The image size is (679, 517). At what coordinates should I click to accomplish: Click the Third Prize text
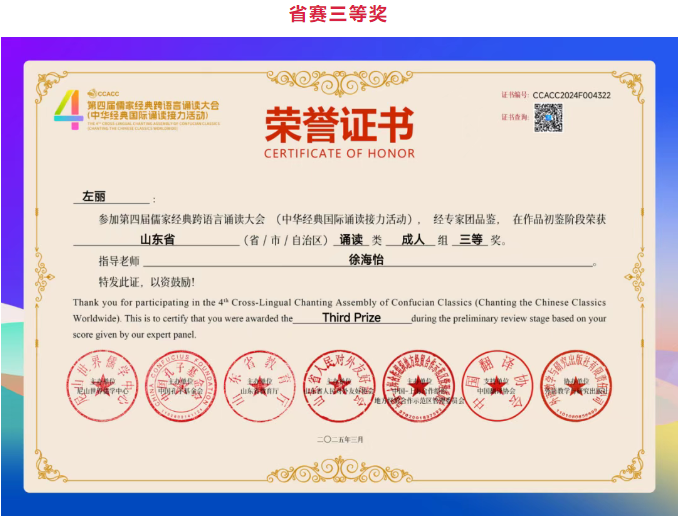352,318
